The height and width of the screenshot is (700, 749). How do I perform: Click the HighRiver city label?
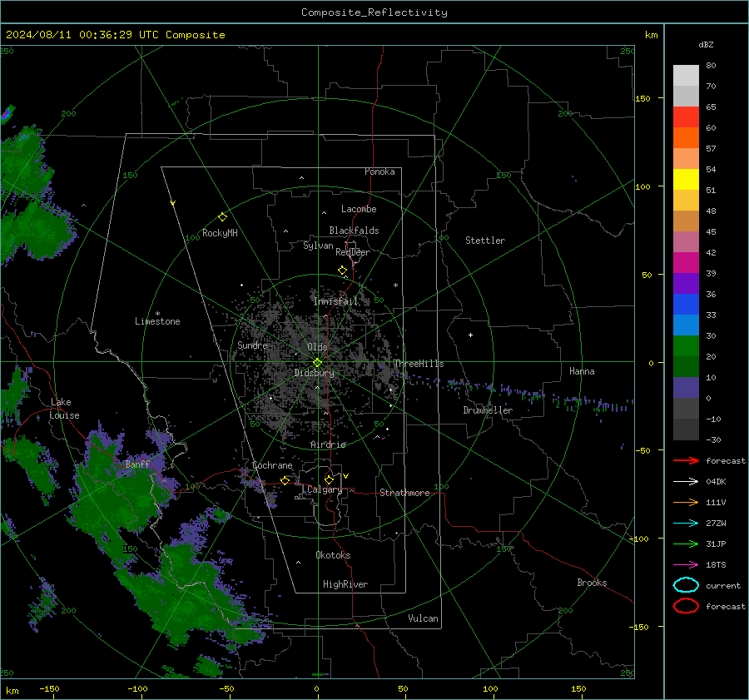tap(345, 584)
